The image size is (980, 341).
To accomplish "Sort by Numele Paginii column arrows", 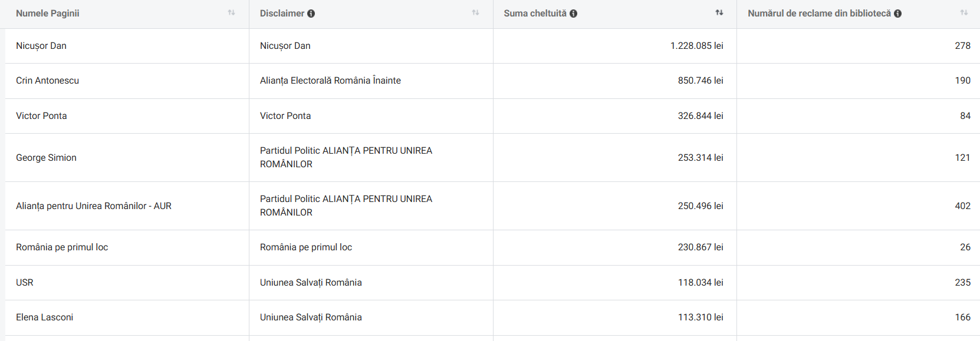I will click(x=231, y=12).
